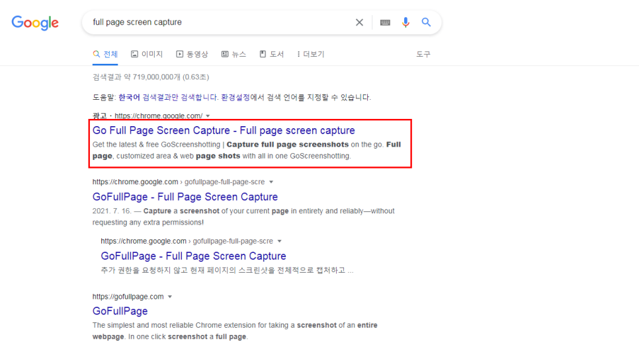Viewport: 639px width, 364px height.
Task: Open indented GoFullPage - Full Page Screen Capture result
Action: point(194,256)
